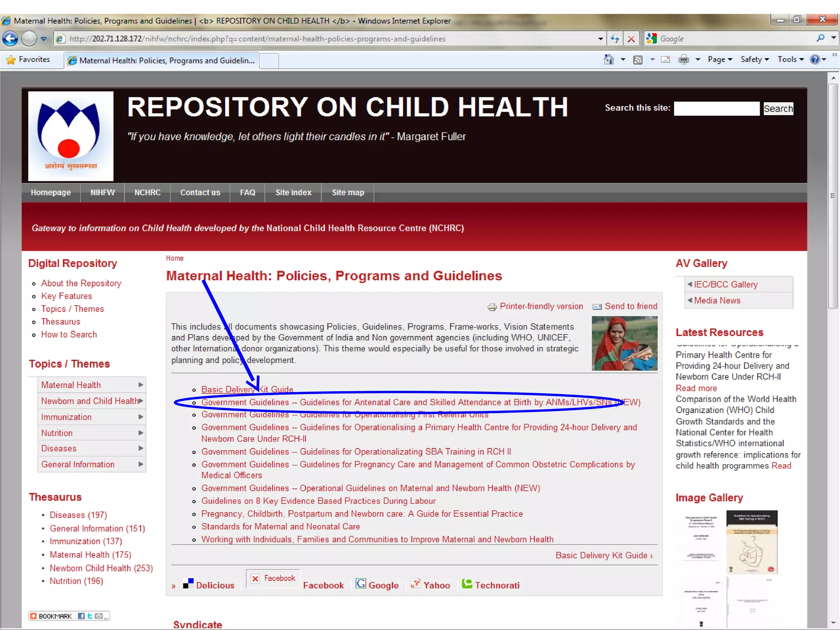This screenshot has width=840, height=630.
Task: Click the Printer-friendly version link icon
Action: click(x=492, y=307)
